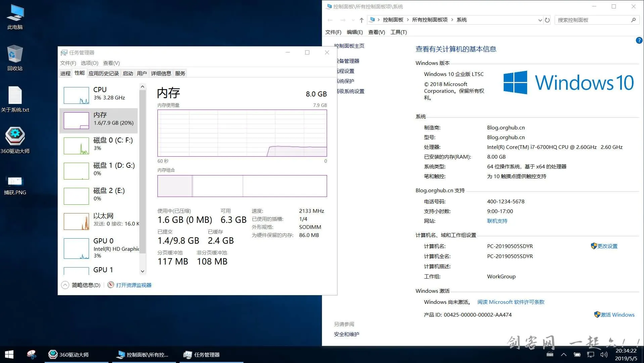Open the network tray icon
The width and height of the screenshot is (644, 363).
click(x=591, y=355)
